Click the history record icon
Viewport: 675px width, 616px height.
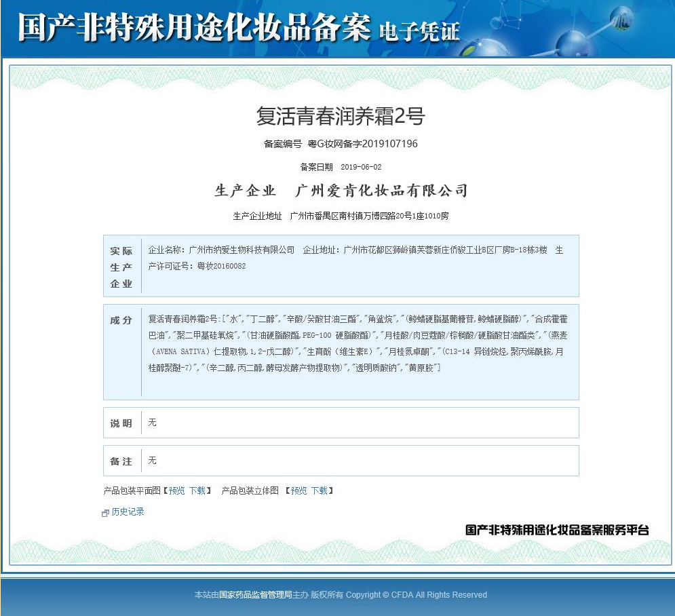(x=105, y=513)
